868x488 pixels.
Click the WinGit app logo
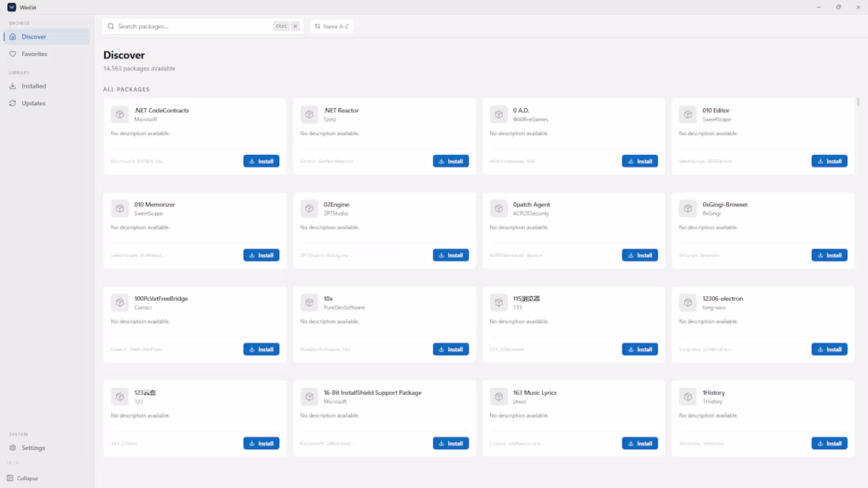[12, 7]
